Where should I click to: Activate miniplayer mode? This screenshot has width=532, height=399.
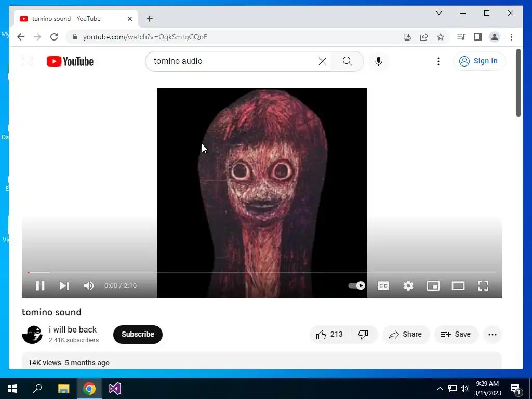[x=433, y=286]
